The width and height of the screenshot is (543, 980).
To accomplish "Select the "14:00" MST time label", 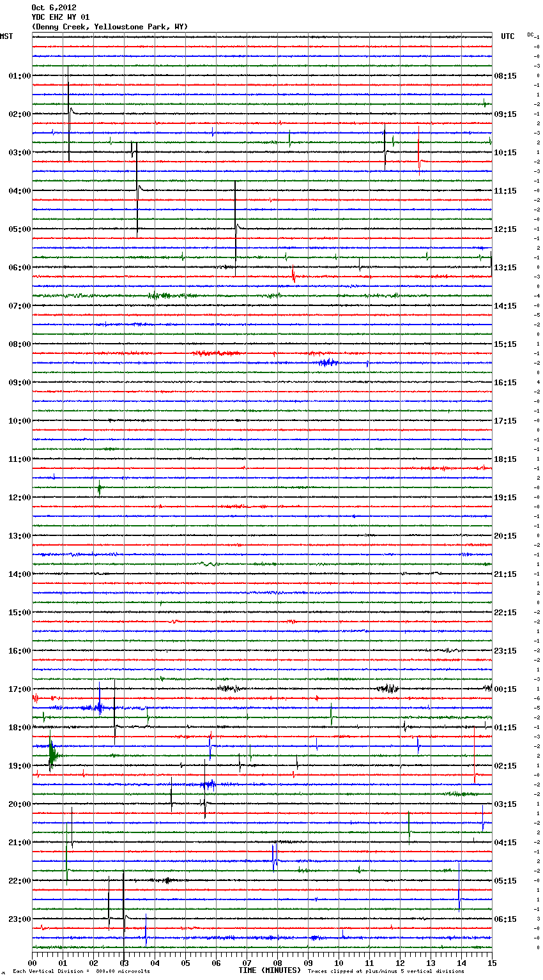I will click(19, 574).
